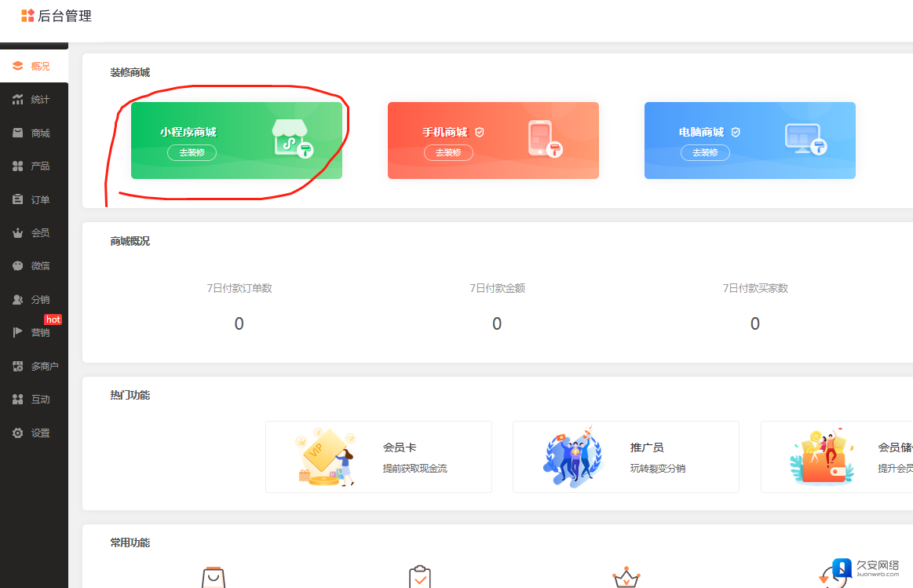
Task: Click the 产品 grid icon in sidebar
Action: point(17,166)
